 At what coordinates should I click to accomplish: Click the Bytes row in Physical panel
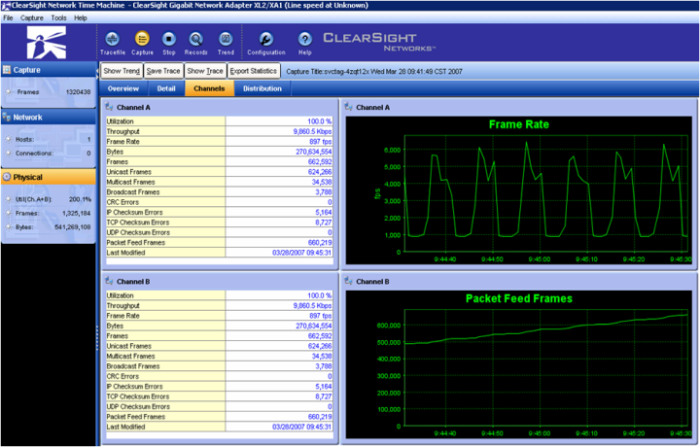point(49,227)
